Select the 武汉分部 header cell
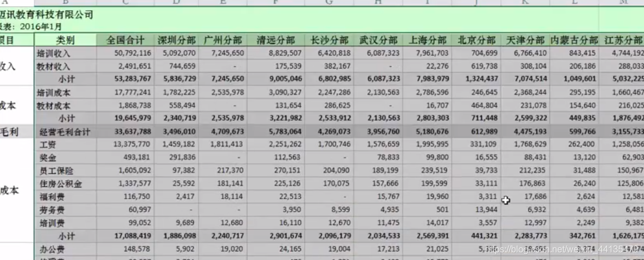The height and width of the screenshot is (260, 644). click(x=378, y=40)
